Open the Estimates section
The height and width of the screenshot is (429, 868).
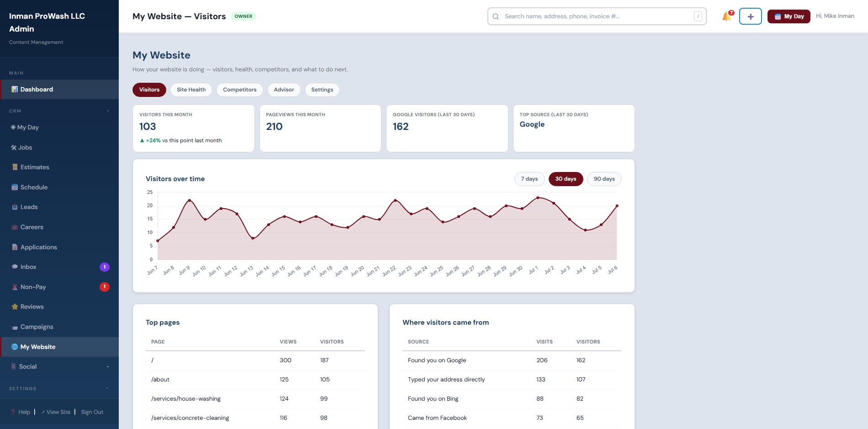(x=59, y=167)
